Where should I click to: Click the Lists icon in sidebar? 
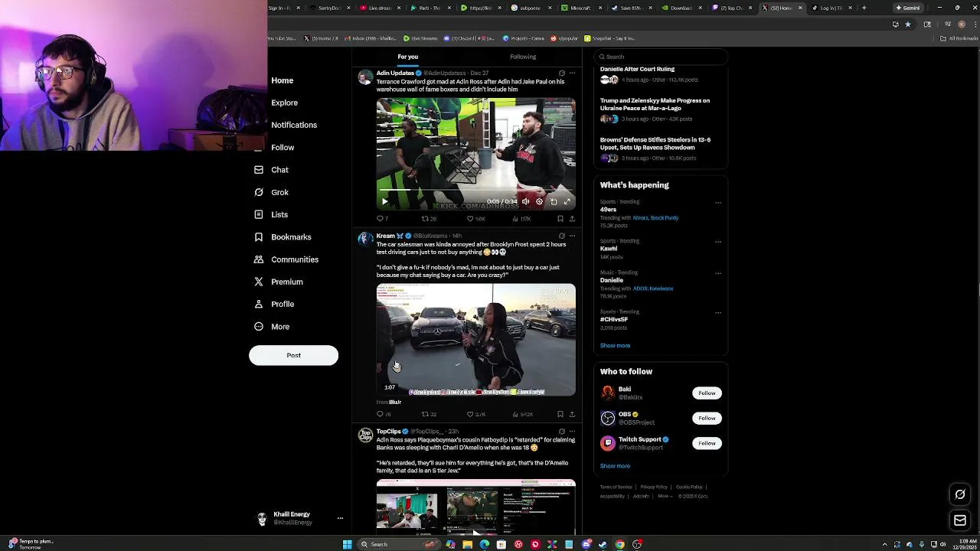[259, 214]
